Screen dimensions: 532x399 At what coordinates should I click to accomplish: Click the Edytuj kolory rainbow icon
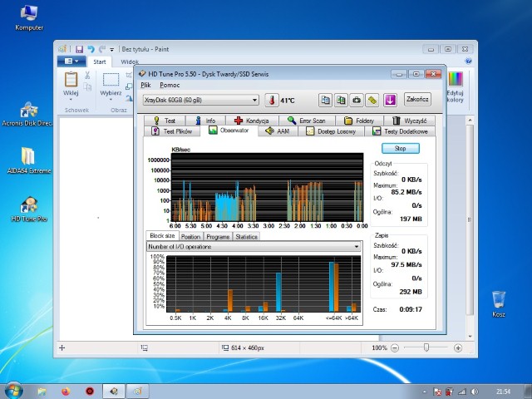click(456, 80)
